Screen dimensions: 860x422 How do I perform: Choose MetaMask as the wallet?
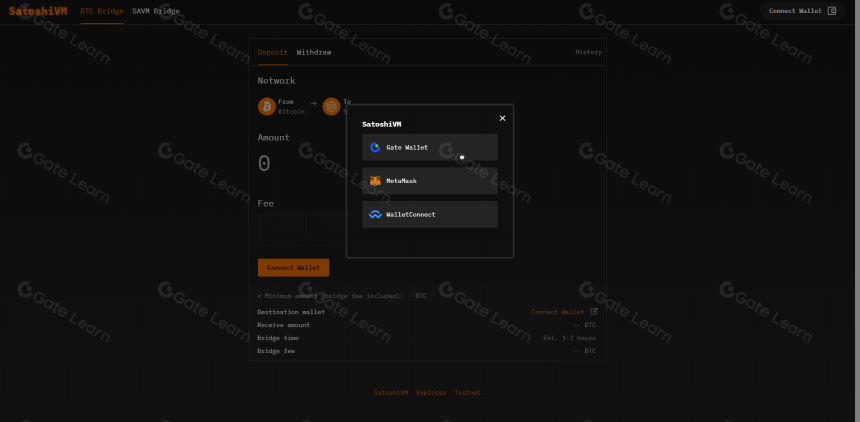point(429,181)
